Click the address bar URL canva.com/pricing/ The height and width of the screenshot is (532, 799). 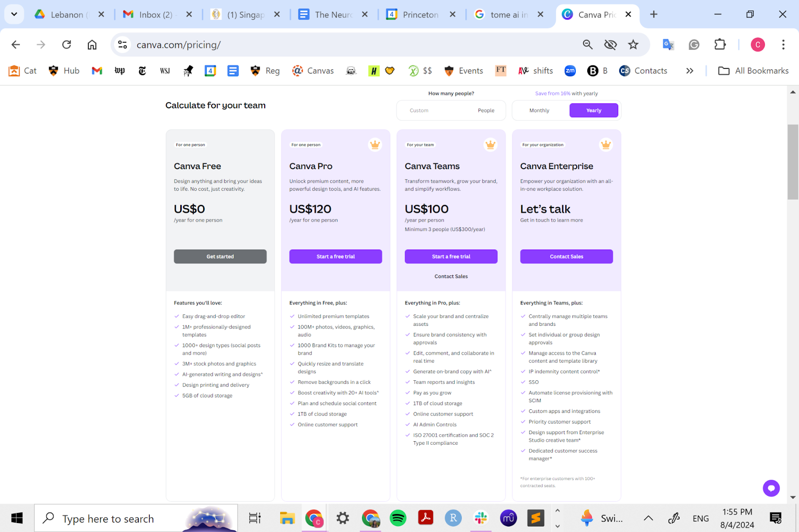click(179, 45)
